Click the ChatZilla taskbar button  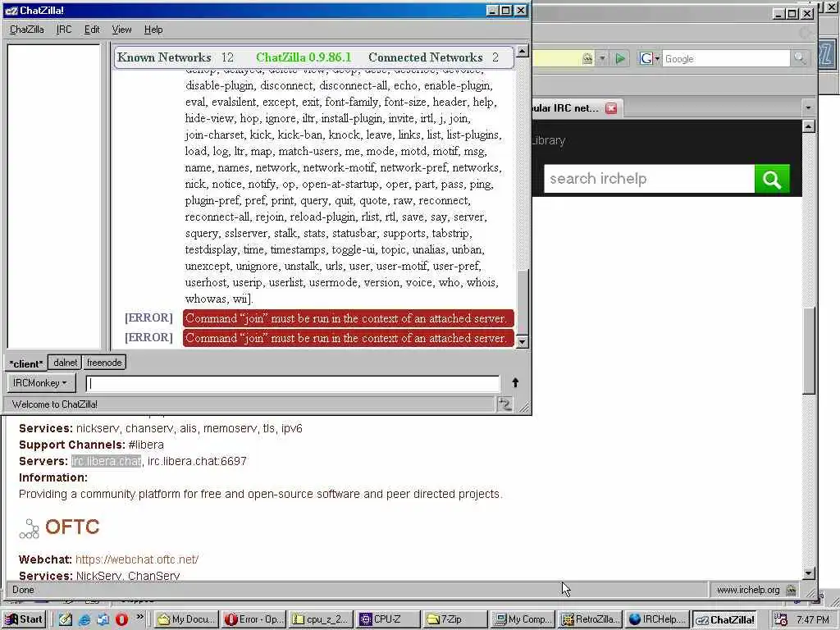tap(724, 620)
